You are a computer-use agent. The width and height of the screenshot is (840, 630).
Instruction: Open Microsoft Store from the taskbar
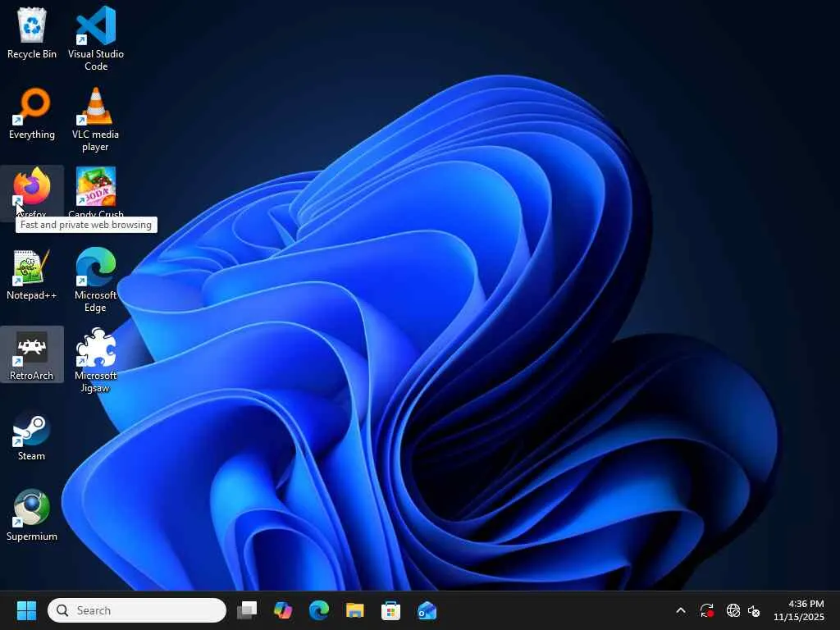[390, 610]
